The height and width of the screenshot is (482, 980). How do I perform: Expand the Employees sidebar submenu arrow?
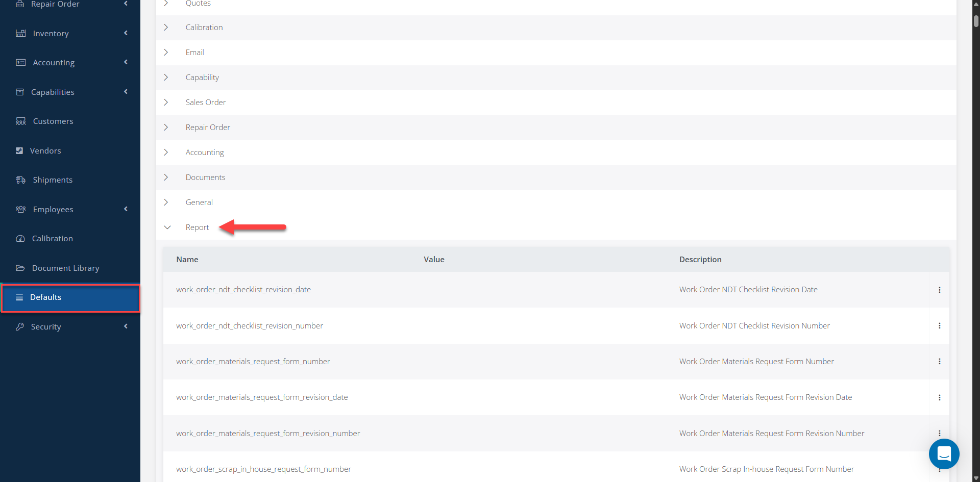(x=126, y=209)
